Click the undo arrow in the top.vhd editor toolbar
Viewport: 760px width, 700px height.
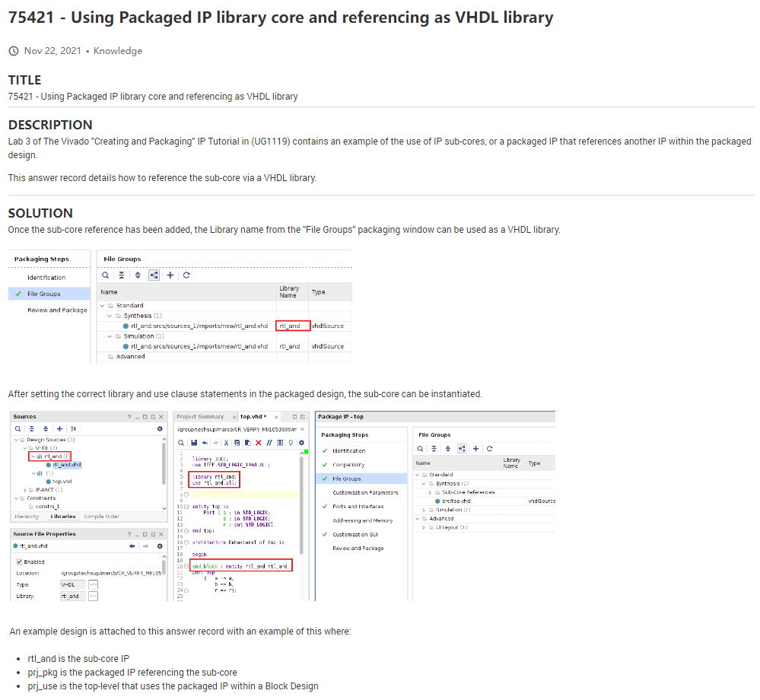(205, 443)
